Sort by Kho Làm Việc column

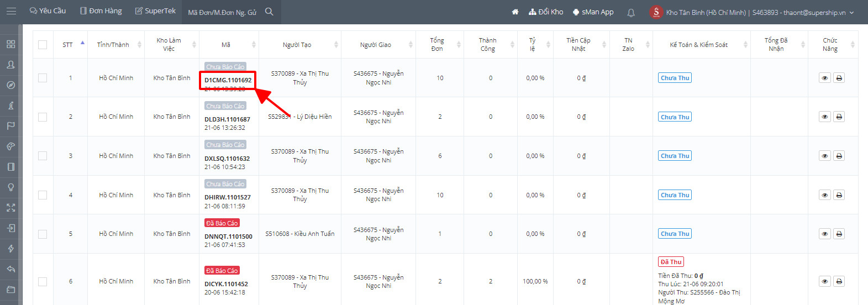(172, 45)
